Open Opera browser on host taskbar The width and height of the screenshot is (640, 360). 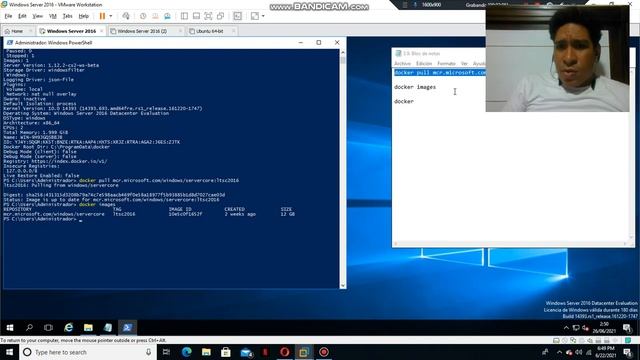pos(284,352)
